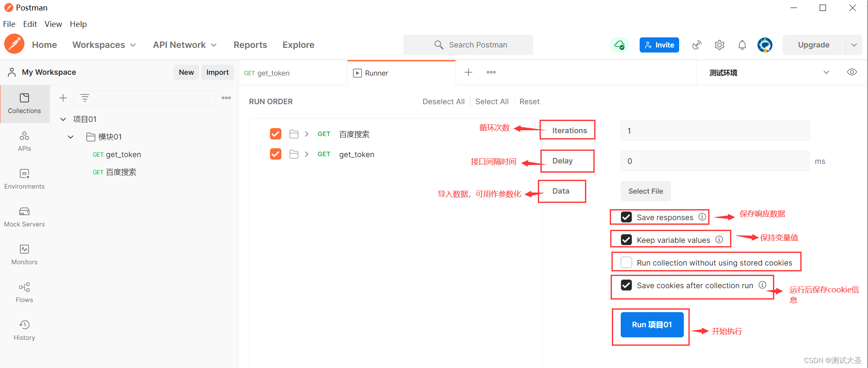Focus the Delay input field

[x=715, y=161]
